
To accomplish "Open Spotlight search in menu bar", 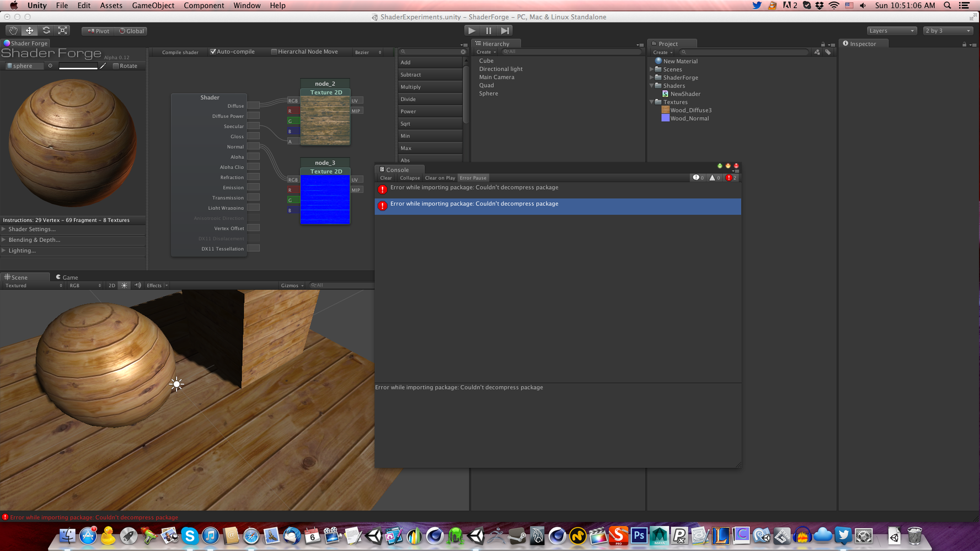I will [947, 6].
